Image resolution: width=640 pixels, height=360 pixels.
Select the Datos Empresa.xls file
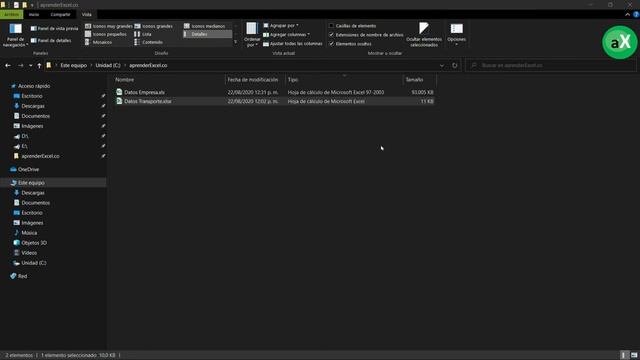coord(274,92)
